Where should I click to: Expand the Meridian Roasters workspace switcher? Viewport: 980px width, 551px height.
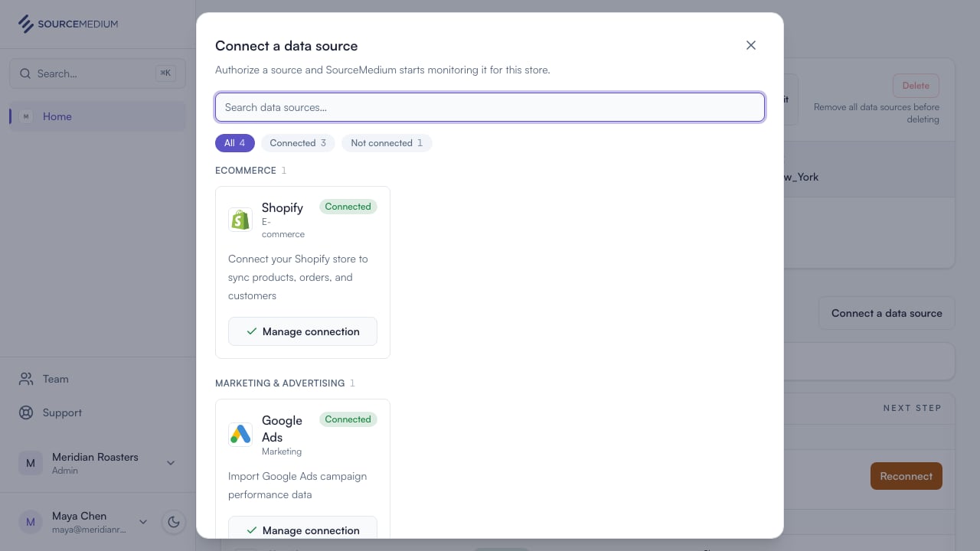pos(97,463)
